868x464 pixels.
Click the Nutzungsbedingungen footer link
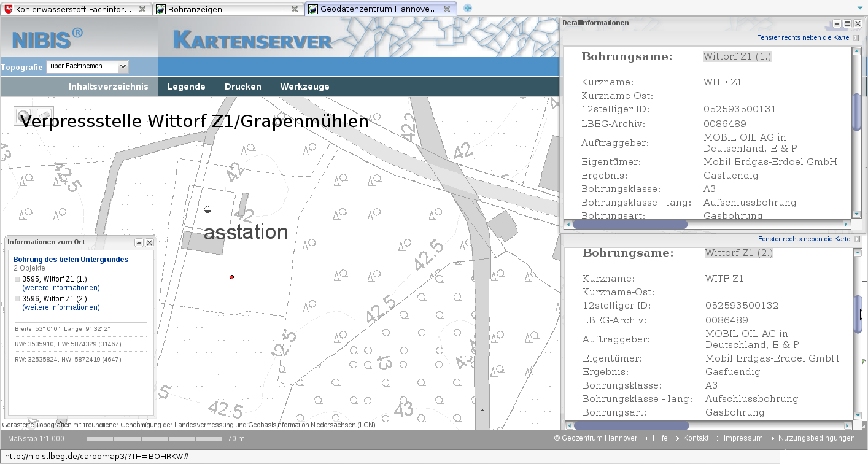pyautogui.click(x=816, y=438)
